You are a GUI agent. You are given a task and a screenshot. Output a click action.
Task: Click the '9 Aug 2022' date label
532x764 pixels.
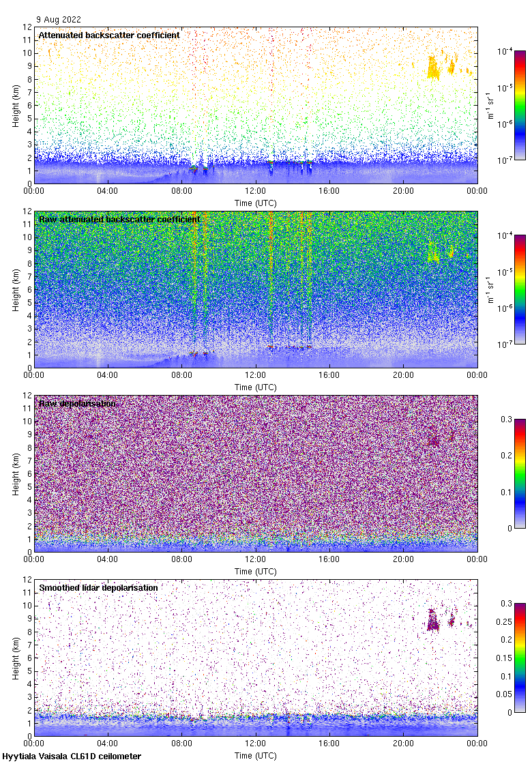[58, 20]
